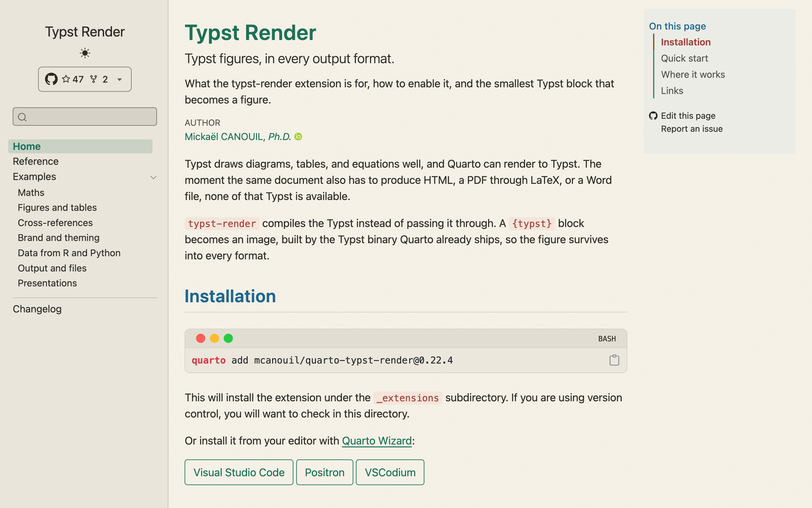This screenshot has height=508, width=812.
Task: Open Brand and theming example
Action: point(58,237)
